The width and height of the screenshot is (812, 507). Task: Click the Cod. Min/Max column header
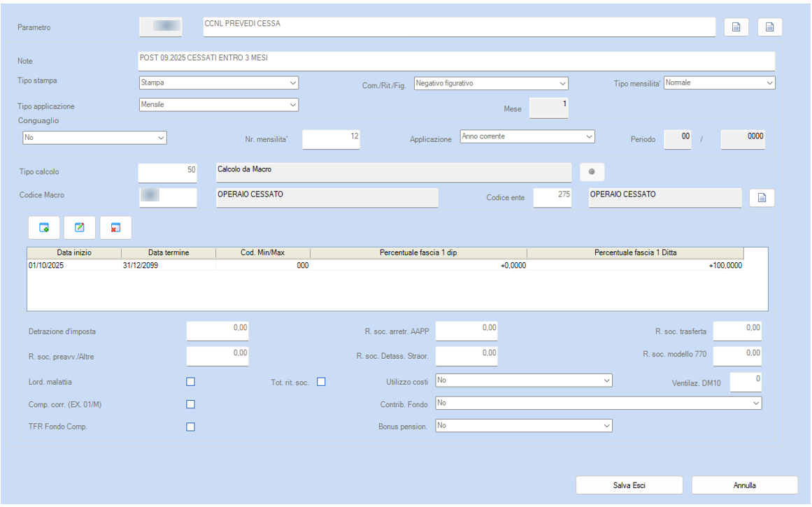(262, 252)
